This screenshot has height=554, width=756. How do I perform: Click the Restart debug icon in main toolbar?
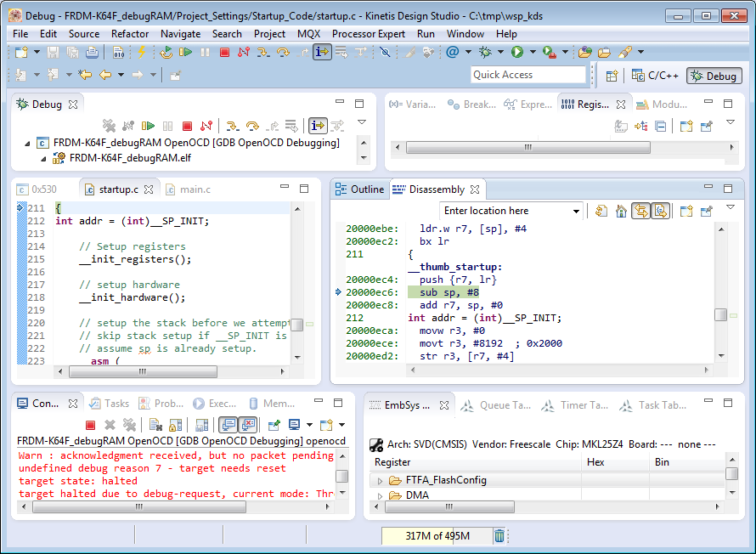pos(167,53)
